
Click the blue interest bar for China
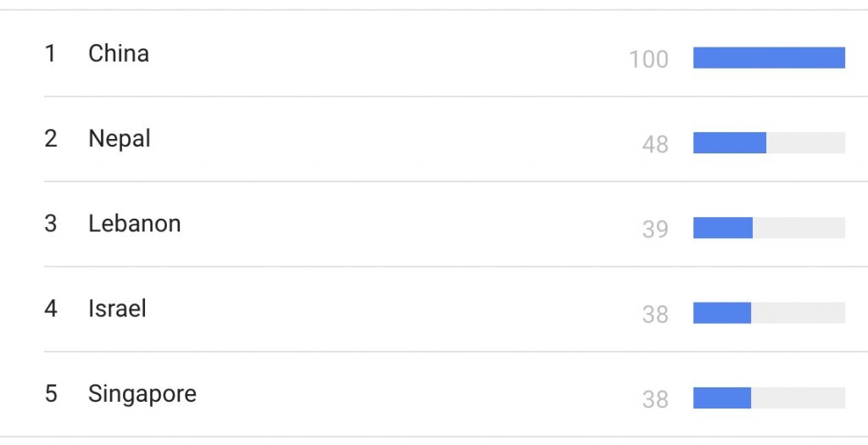pyautogui.click(x=769, y=58)
